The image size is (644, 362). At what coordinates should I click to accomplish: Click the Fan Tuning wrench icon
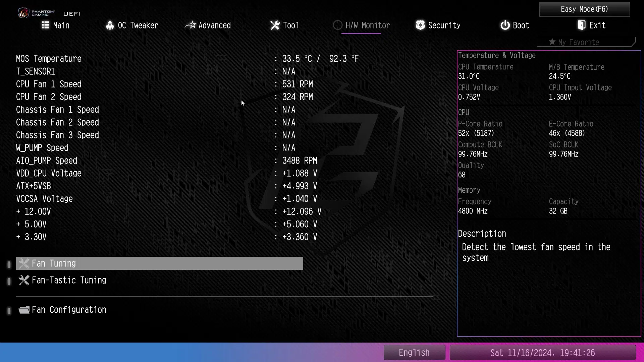[24, 263]
